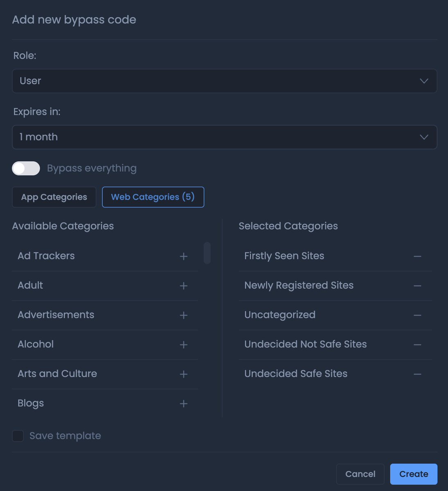Add Arts and Culture with plus icon
Screen dimensions: 448x491
(x=184, y=374)
